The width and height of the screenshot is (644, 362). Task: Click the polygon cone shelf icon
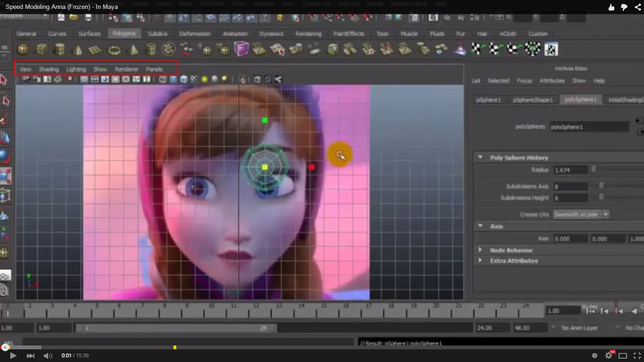78,49
